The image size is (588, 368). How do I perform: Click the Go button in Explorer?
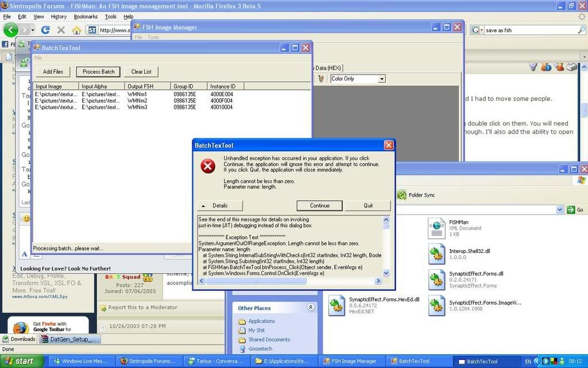pos(575,209)
